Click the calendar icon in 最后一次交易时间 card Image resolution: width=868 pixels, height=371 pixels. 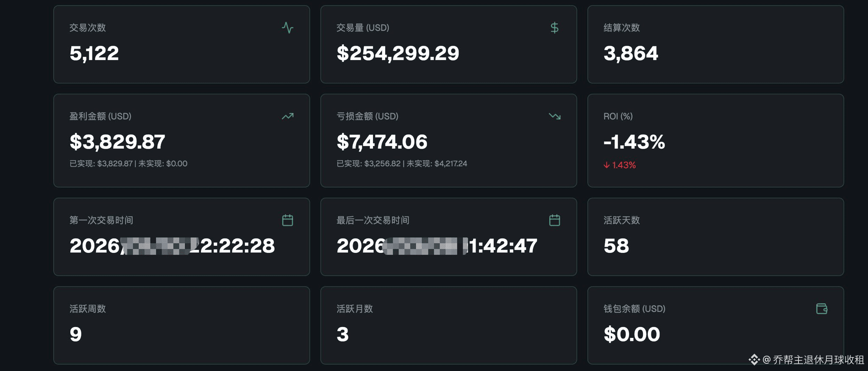pyautogui.click(x=554, y=220)
